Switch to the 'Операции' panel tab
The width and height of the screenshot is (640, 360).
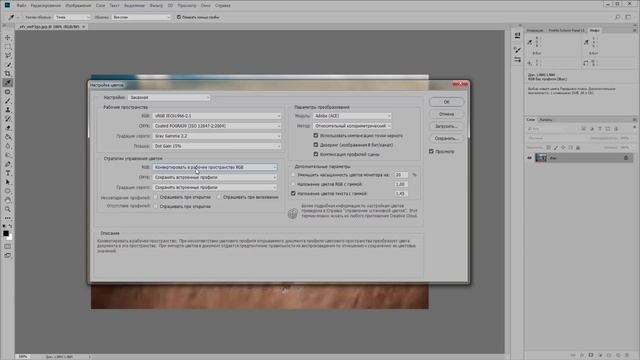535,30
